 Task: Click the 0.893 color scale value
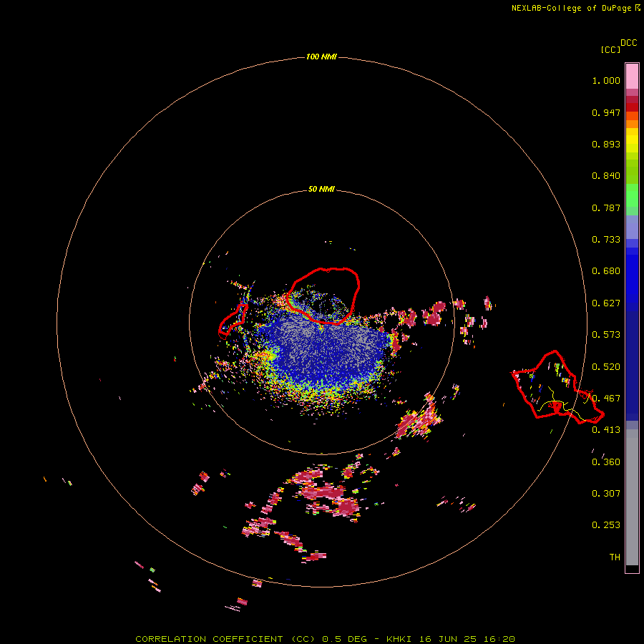point(606,144)
